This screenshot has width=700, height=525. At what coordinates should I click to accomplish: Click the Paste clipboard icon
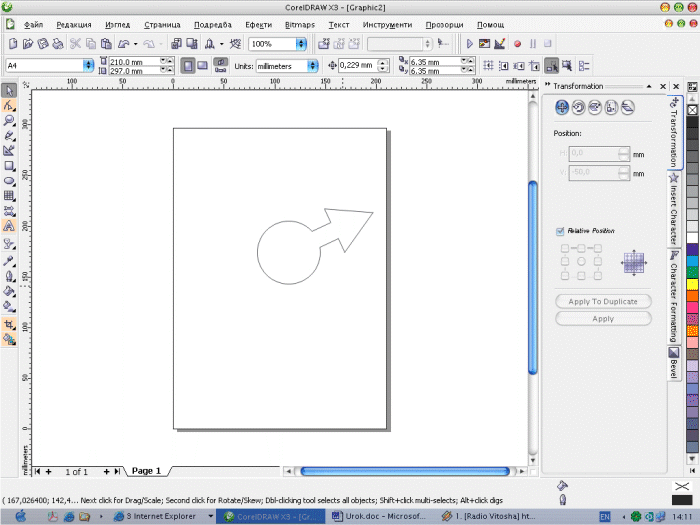tap(106, 44)
